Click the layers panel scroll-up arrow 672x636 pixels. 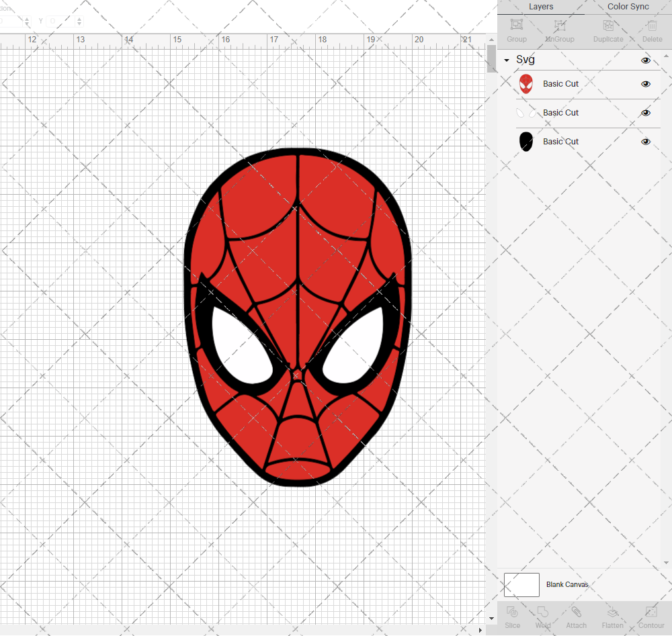(666, 56)
